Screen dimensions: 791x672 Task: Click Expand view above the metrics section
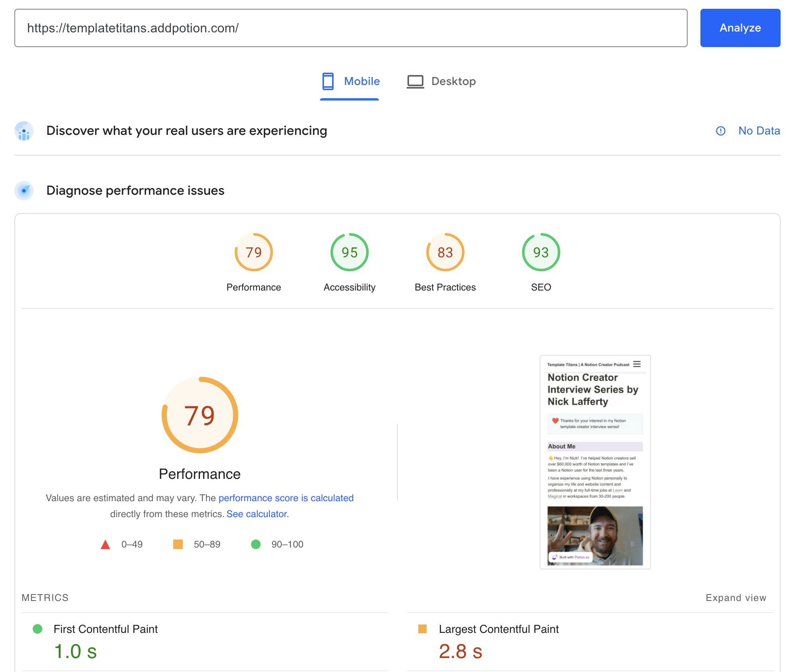coord(736,597)
